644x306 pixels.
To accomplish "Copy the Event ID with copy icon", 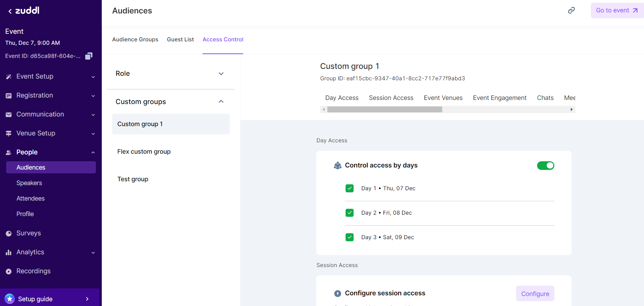I will [89, 56].
